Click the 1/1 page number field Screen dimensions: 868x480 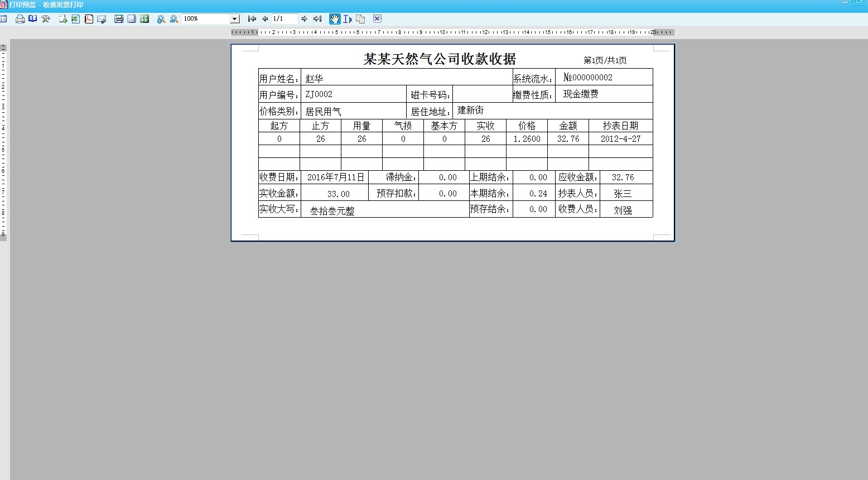284,19
